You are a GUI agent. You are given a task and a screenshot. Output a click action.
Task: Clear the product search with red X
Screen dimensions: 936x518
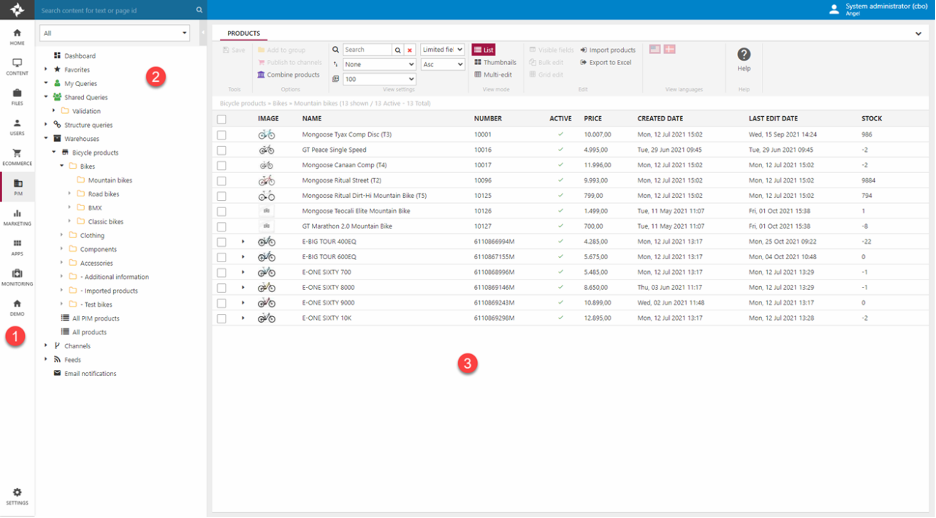click(x=410, y=50)
